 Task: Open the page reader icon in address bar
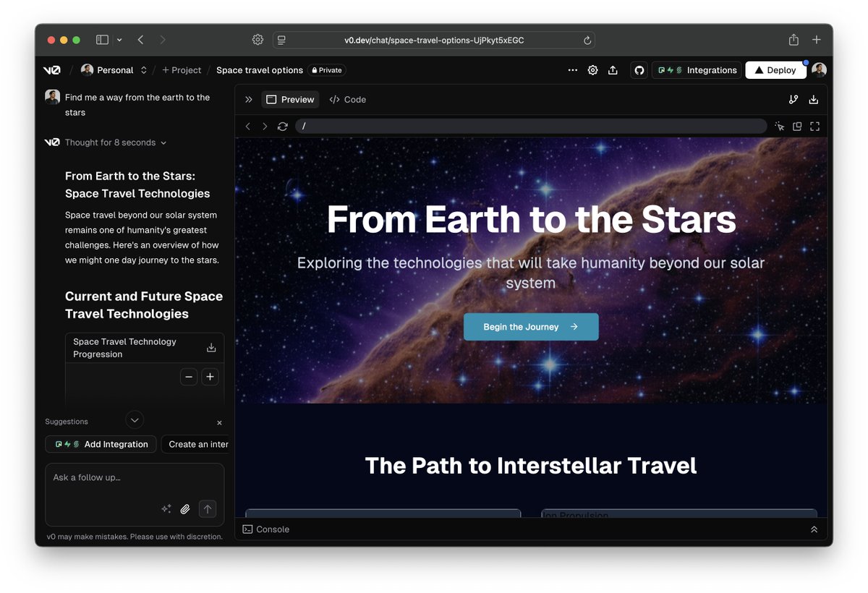[x=282, y=40]
